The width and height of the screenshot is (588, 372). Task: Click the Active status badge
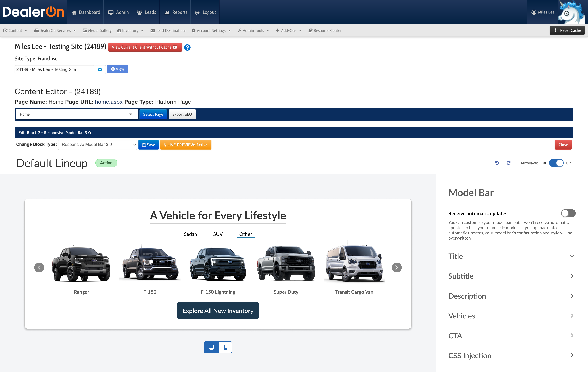tap(106, 163)
